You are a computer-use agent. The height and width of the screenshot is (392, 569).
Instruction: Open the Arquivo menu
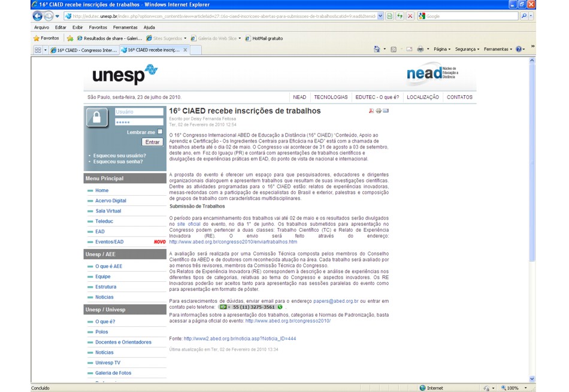tap(41, 27)
